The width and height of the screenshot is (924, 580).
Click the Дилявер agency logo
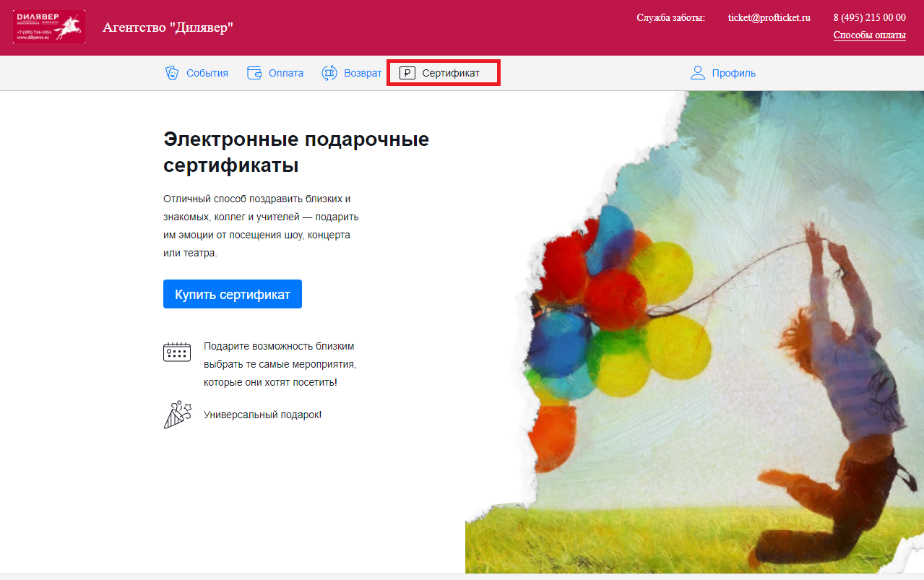(49, 27)
